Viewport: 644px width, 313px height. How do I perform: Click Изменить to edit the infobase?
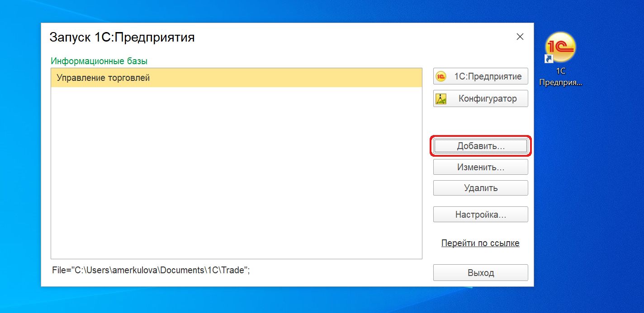click(480, 167)
